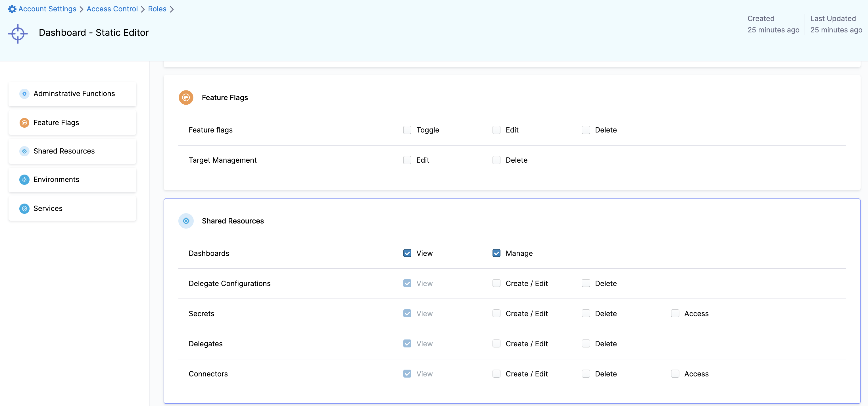Enable Delete for Target Management

tap(496, 160)
